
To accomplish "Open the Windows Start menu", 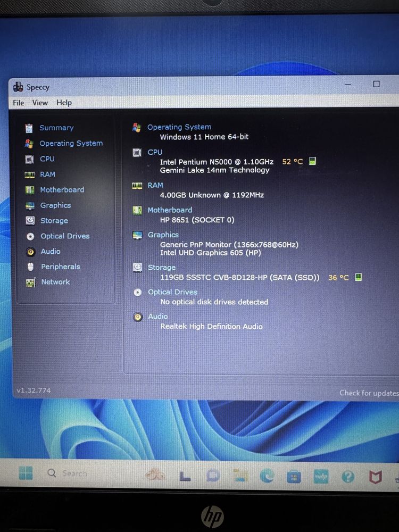I will [x=26, y=473].
